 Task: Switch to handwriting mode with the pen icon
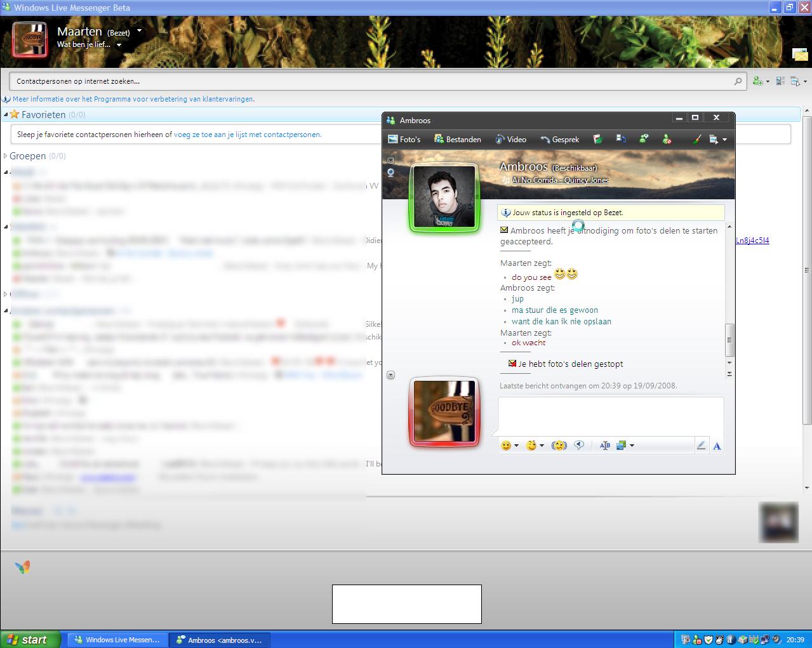(701, 445)
